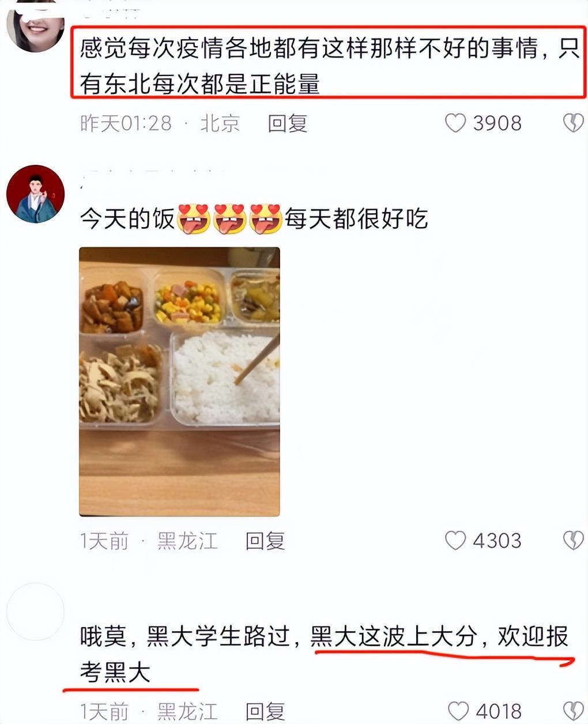Like the 黑大 student comment with 4018 likes

[458, 711]
